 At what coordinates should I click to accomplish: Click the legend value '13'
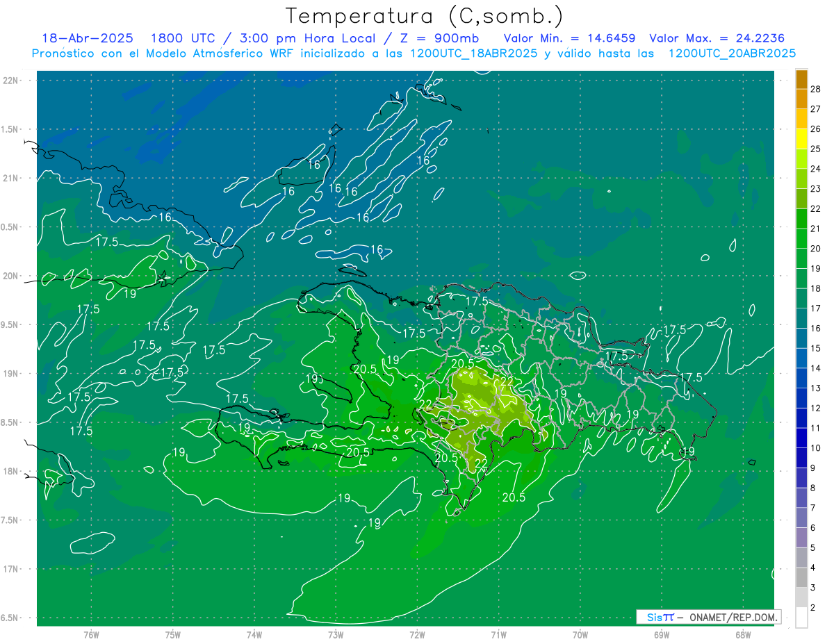pyautogui.click(x=815, y=388)
